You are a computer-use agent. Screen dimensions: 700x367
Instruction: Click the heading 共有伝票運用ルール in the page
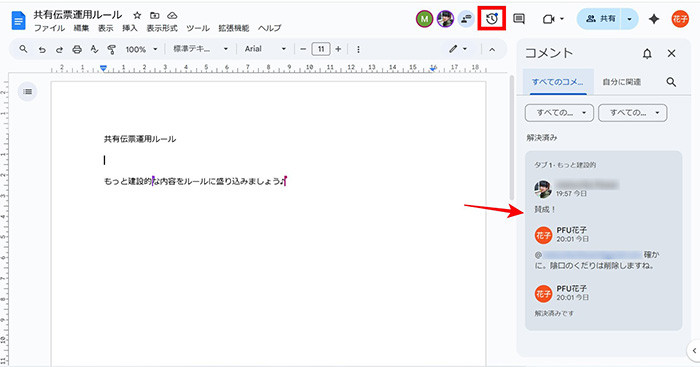140,139
